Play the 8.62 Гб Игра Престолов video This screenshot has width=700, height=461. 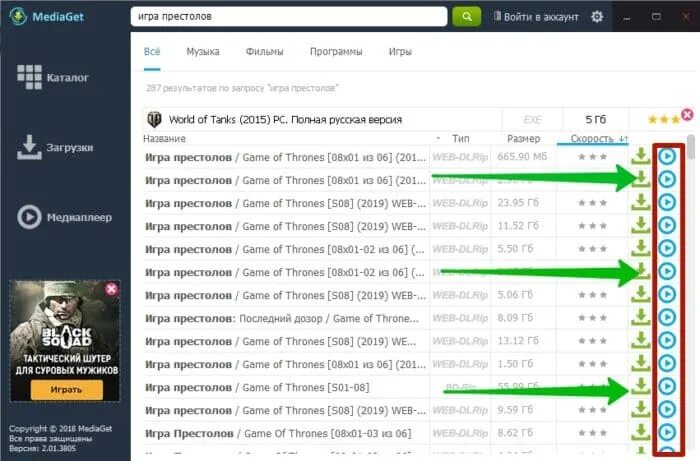667,432
